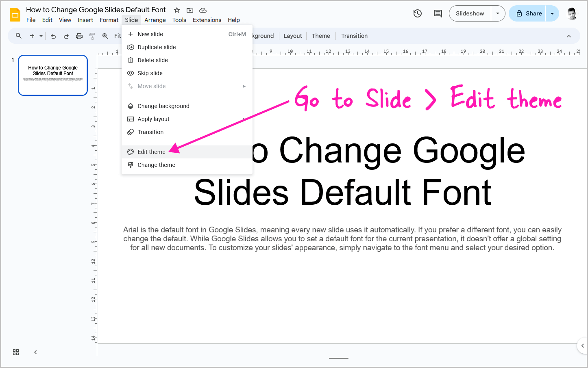The image size is (588, 368).
Task: Click the Zoom icon in toolbar
Action: tap(105, 36)
